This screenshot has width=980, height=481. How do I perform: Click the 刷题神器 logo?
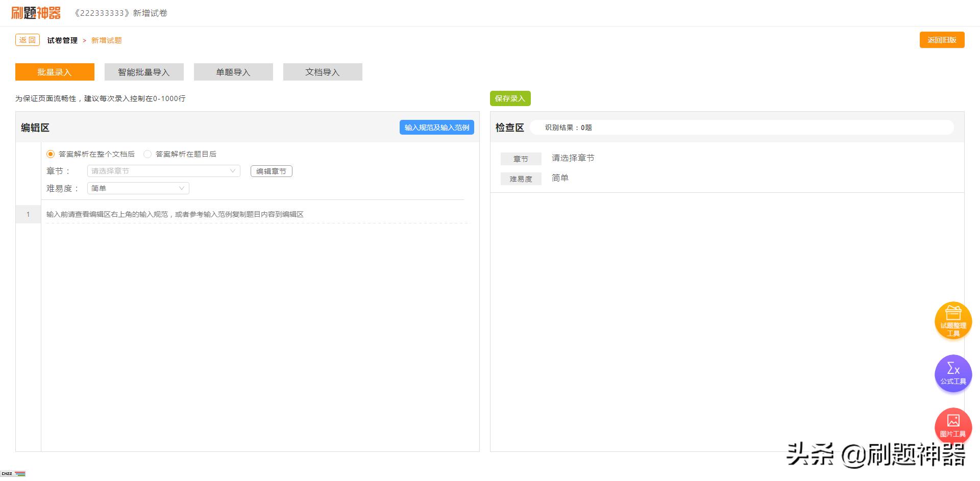pos(36,13)
